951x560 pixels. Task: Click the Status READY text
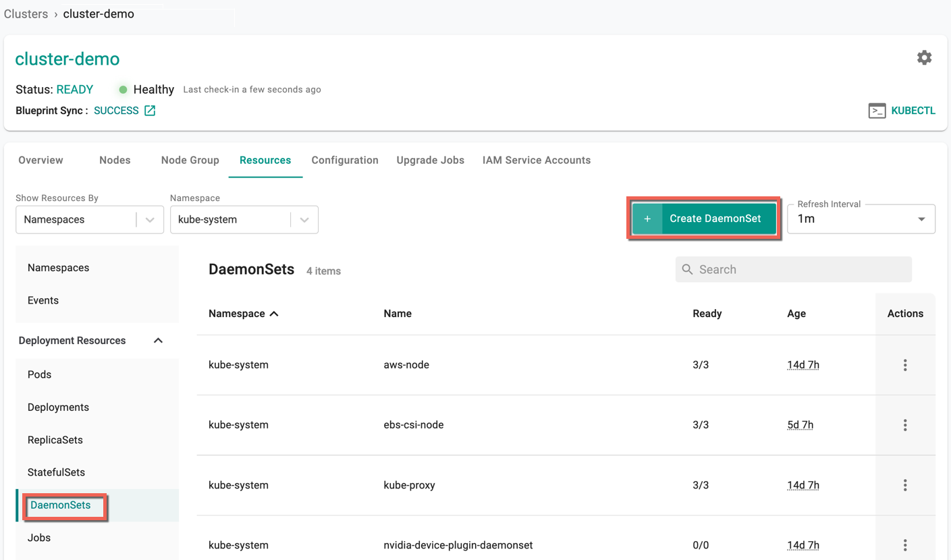coord(55,90)
